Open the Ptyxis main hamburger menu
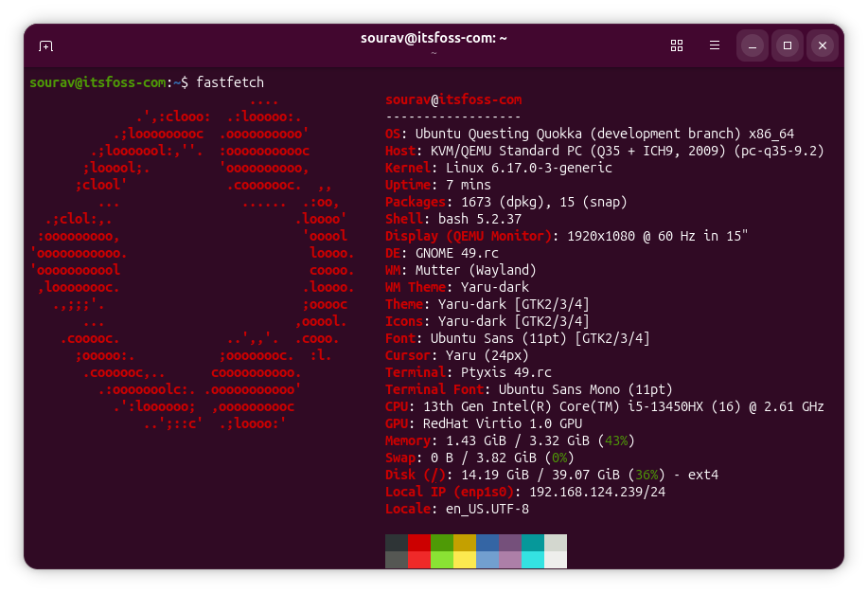Viewport: 868px width, 593px height. point(714,45)
